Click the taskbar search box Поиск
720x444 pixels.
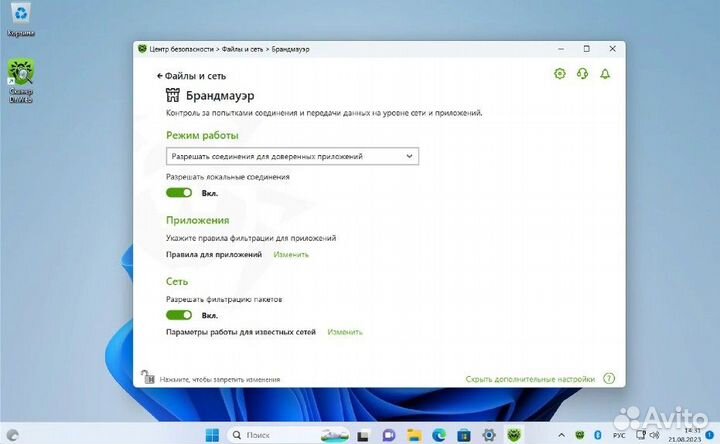pos(288,435)
